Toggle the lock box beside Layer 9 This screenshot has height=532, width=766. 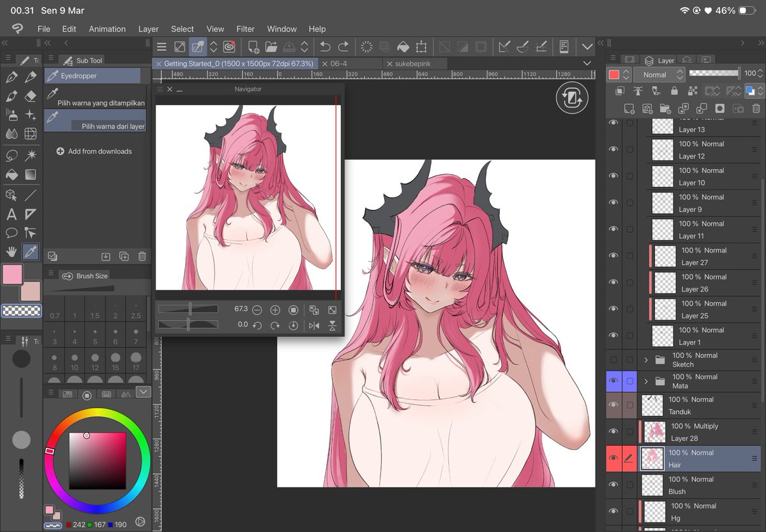pyautogui.click(x=630, y=203)
